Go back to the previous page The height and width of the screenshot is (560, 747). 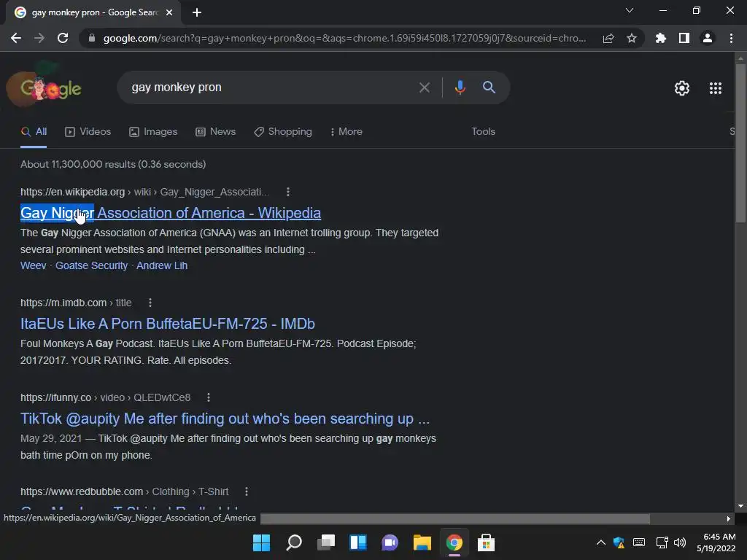click(16, 38)
